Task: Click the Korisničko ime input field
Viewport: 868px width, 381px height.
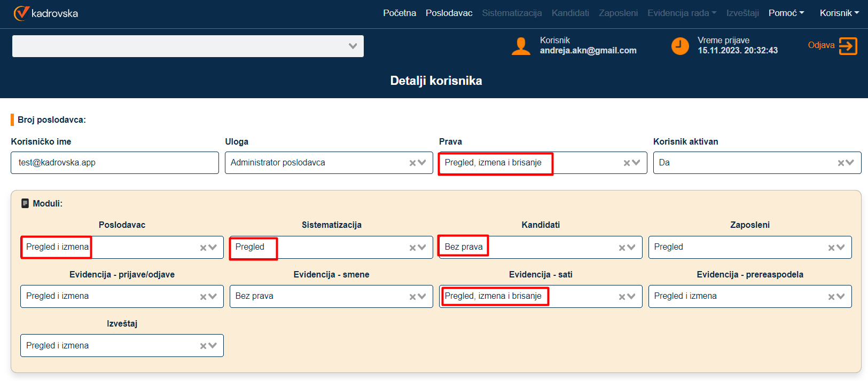Action: (114, 163)
